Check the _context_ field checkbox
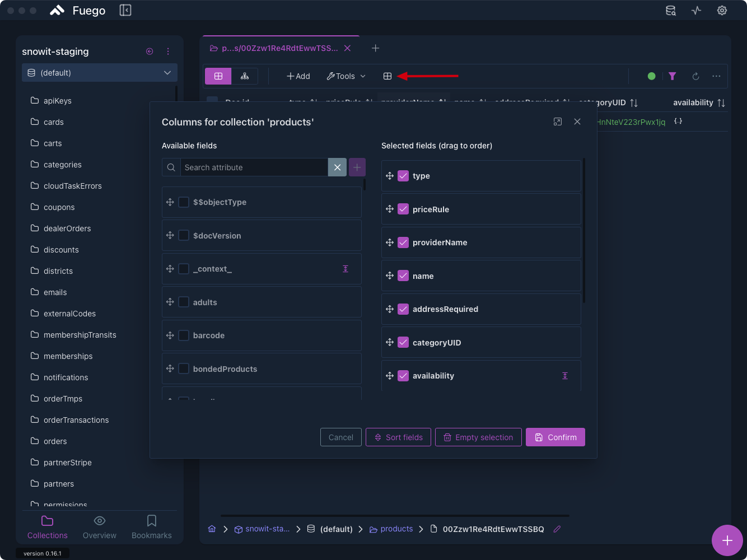 (x=184, y=269)
